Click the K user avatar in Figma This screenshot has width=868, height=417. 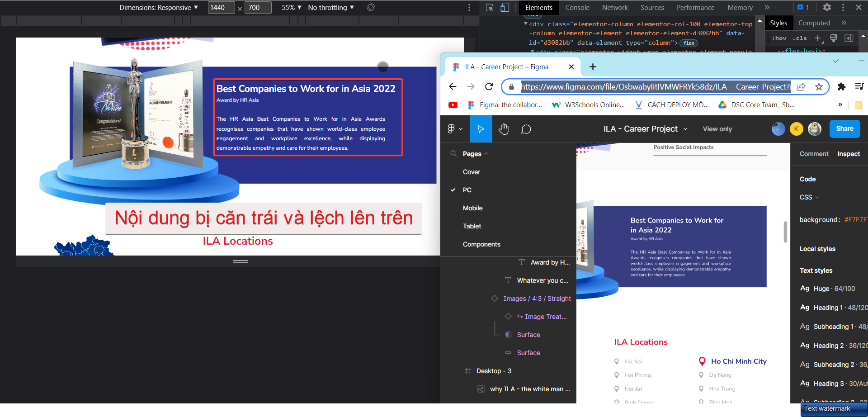point(796,129)
